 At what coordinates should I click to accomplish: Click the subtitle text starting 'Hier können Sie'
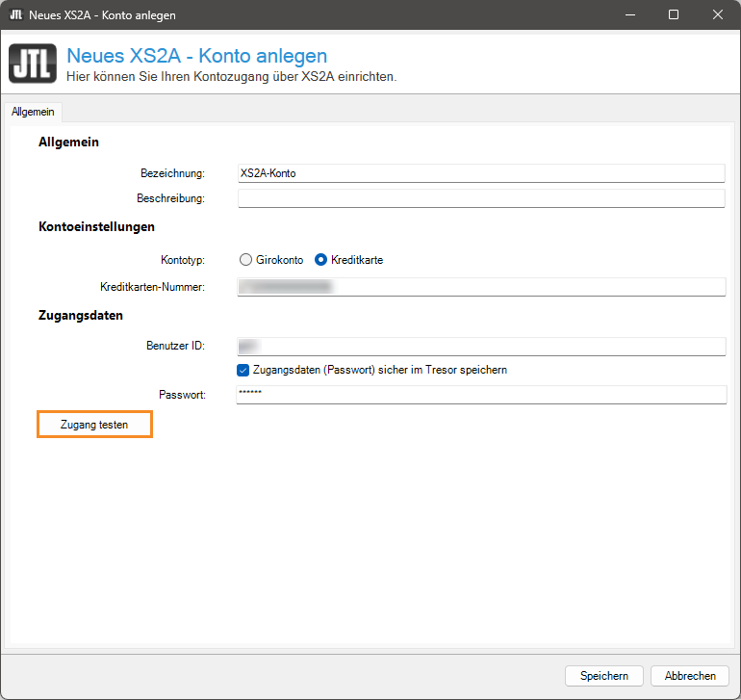[231, 76]
